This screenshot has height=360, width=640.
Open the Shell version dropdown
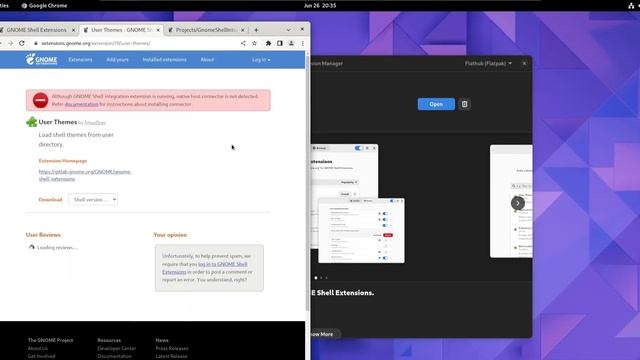pyautogui.click(x=93, y=200)
